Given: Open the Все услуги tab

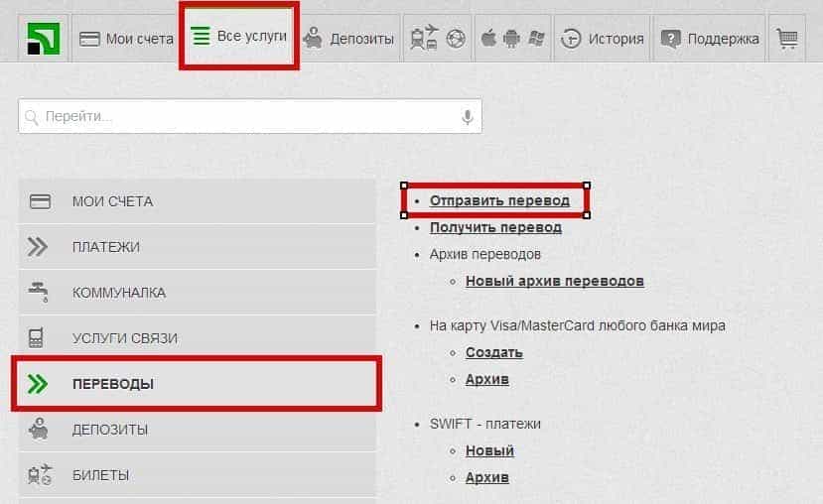Looking at the screenshot, I should coord(239,37).
